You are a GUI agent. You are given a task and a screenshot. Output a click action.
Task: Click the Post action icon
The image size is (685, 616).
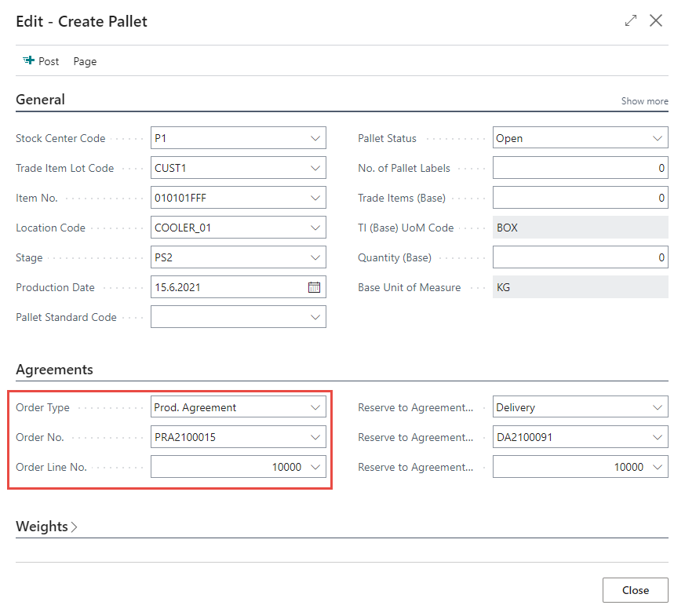(x=29, y=60)
